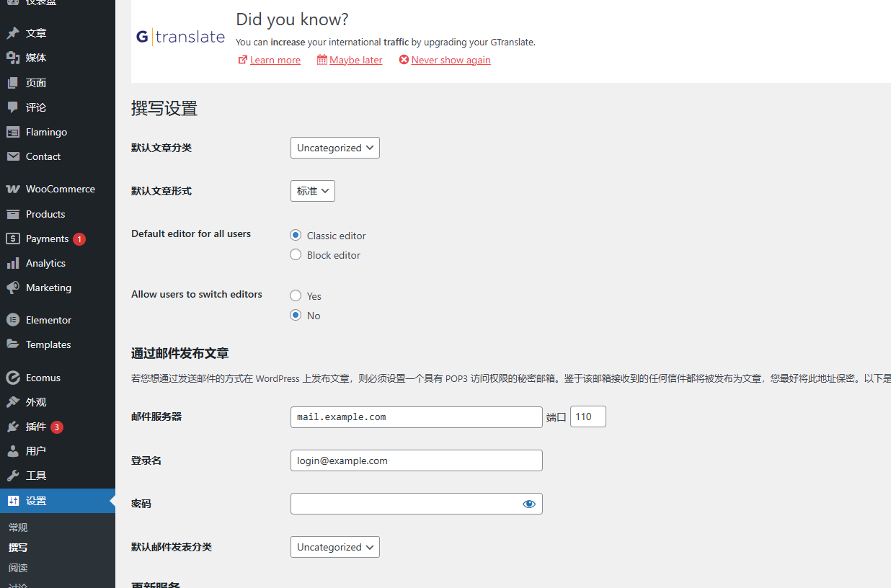
Task: Click the Analytics chart icon in sidebar
Action: pyautogui.click(x=14, y=263)
